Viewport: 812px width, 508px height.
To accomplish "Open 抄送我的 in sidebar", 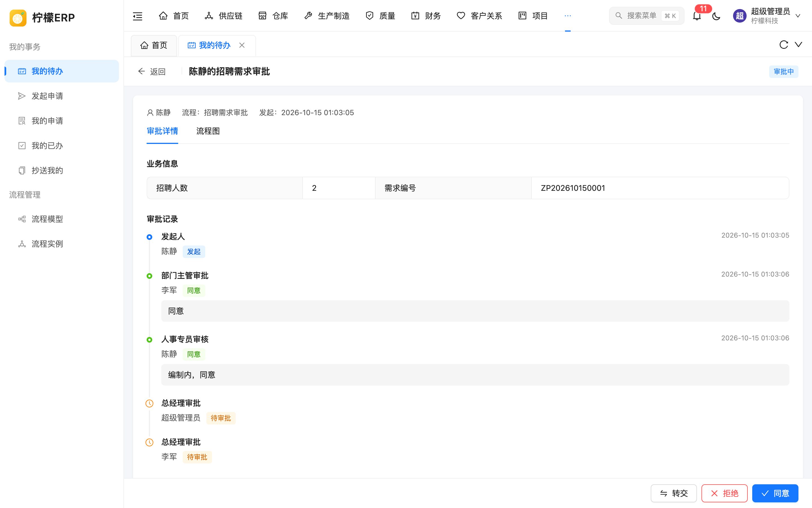I will (62, 171).
